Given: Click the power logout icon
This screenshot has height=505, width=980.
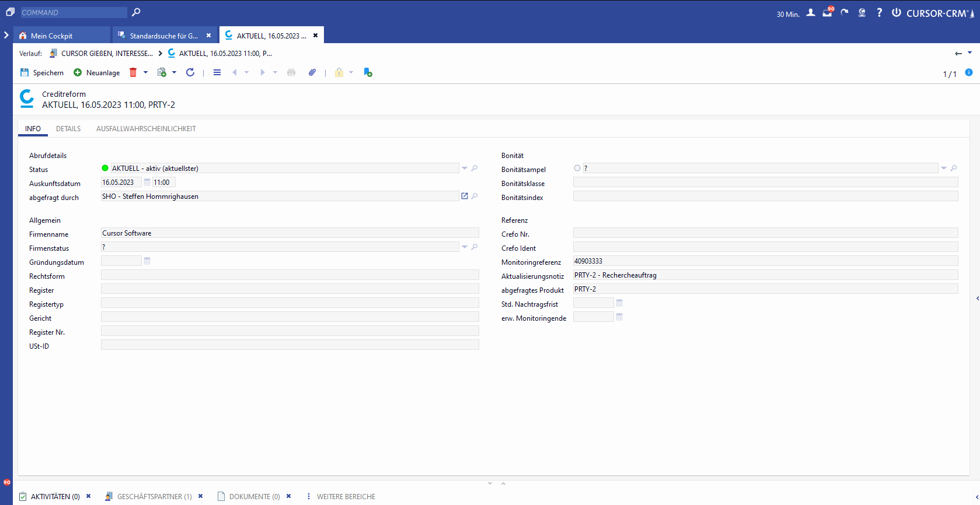Looking at the screenshot, I should pyautogui.click(x=896, y=13).
